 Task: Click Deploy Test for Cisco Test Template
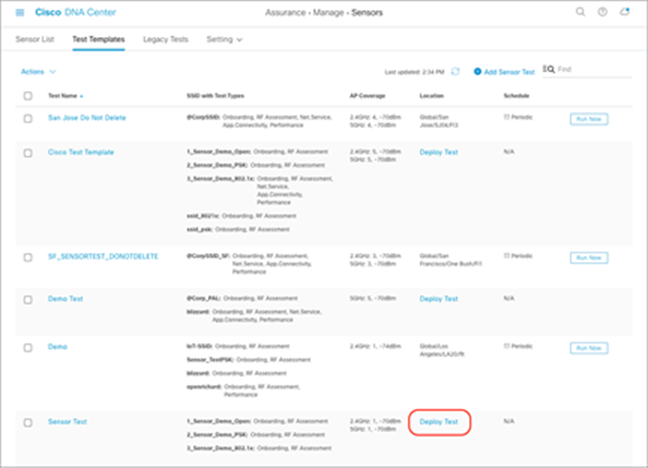coord(439,152)
